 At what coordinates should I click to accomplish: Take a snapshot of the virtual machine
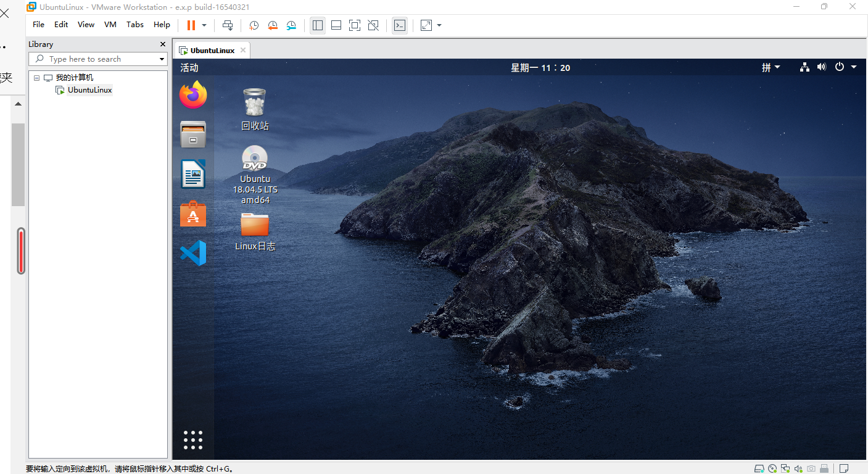pos(254,25)
